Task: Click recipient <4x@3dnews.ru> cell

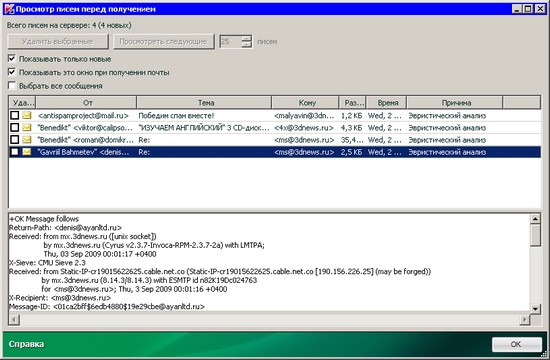Action: click(x=304, y=128)
